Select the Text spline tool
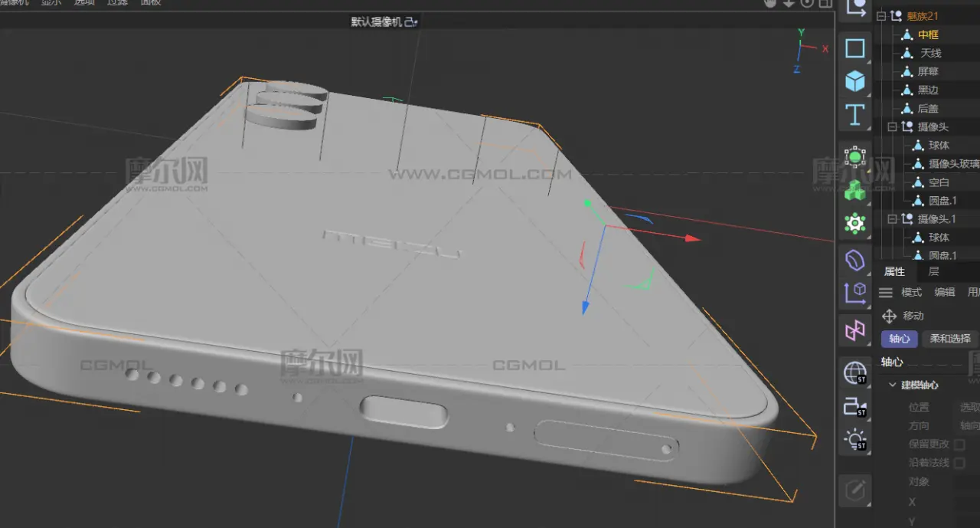The image size is (980, 528). click(854, 115)
